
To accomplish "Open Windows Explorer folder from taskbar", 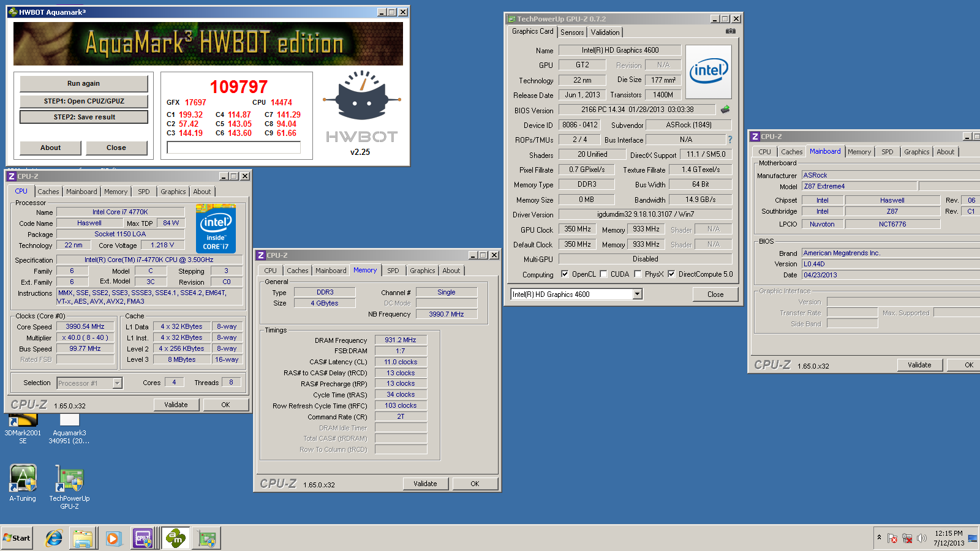I will (x=83, y=538).
